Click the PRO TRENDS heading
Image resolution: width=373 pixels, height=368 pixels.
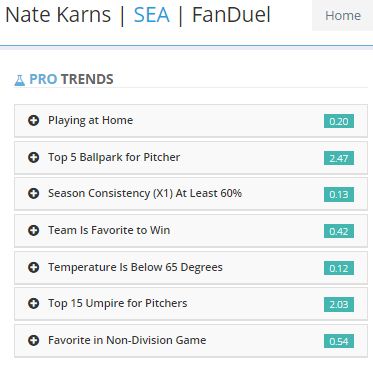pyautogui.click(x=71, y=79)
